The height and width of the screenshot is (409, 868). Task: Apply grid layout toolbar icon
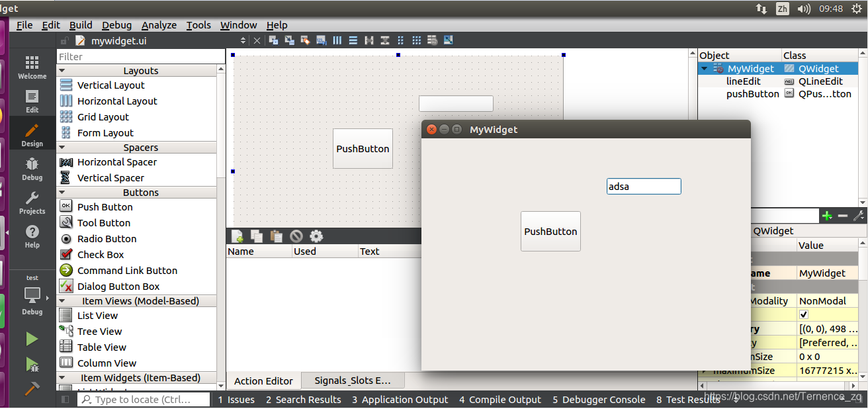click(x=416, y=40)
